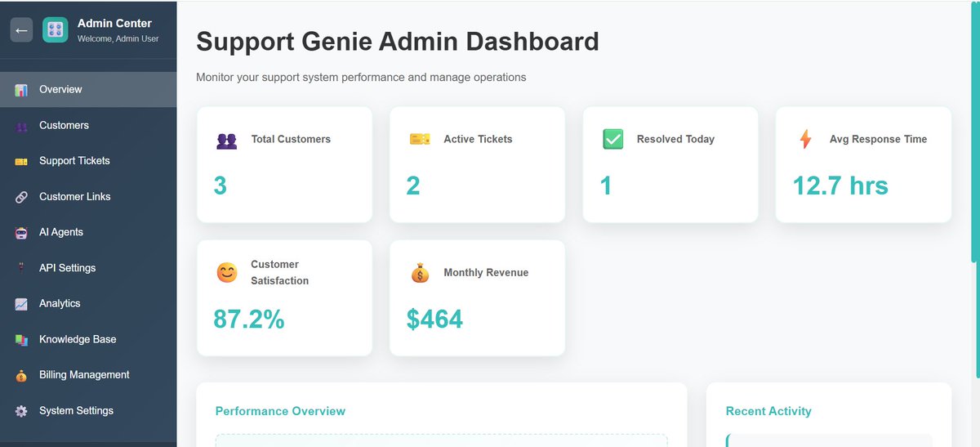Viewport: 980px width, 447px height.
Task: Click the back arrow button in sidebar header
Action: tap(21, 30)
